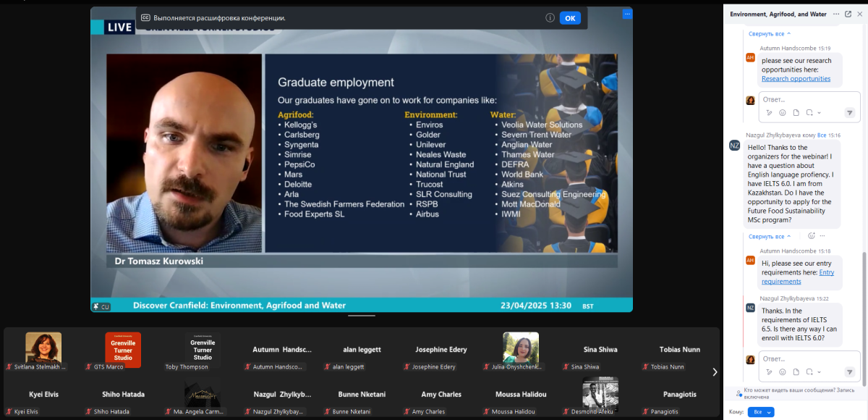Open video options menu at top-right of stream

pyautogui.click(x=626, y=14)
